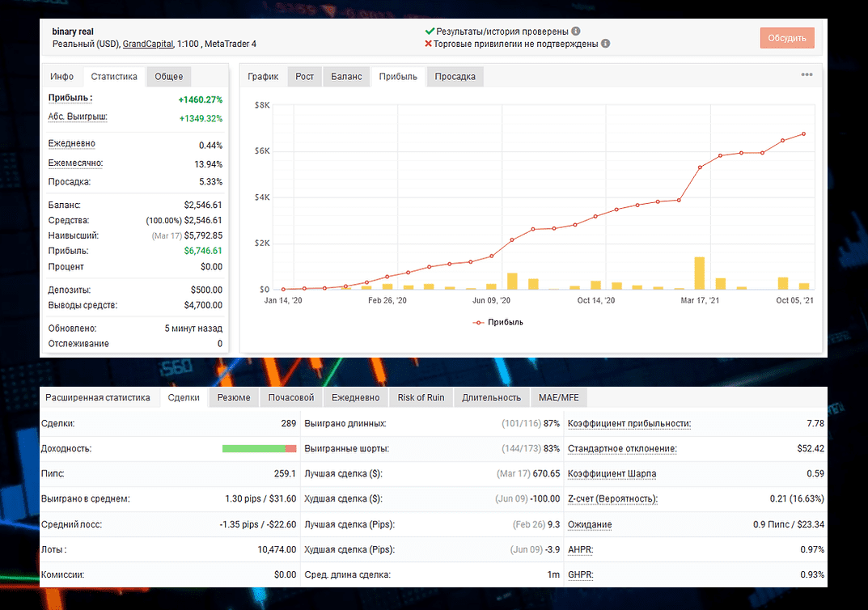The image size is (868, 610).
Task: Open the Общее tab
Action: click(169, 77)
